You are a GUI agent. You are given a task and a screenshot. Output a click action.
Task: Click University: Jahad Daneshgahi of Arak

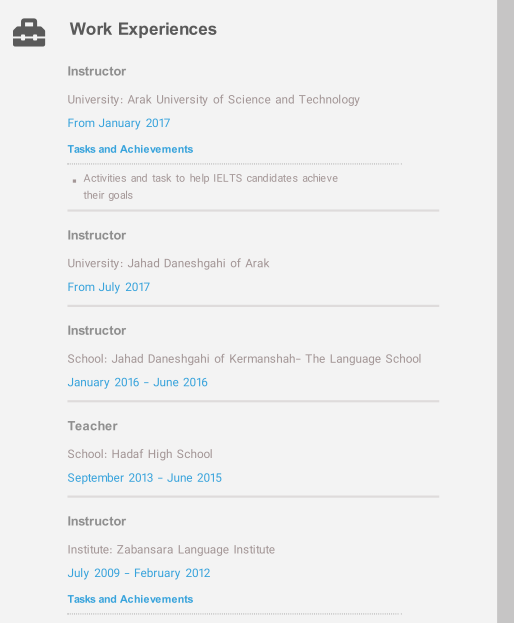click(168, 263)
